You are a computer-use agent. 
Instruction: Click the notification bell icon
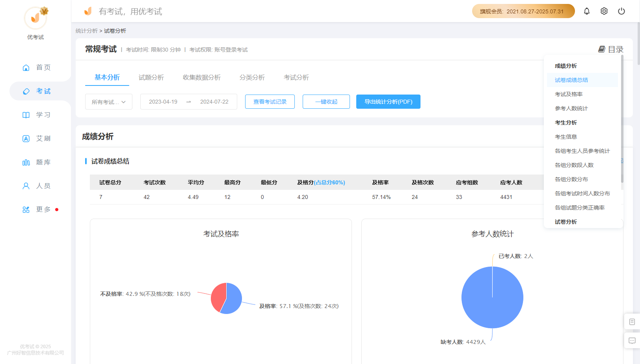(587, 11)
